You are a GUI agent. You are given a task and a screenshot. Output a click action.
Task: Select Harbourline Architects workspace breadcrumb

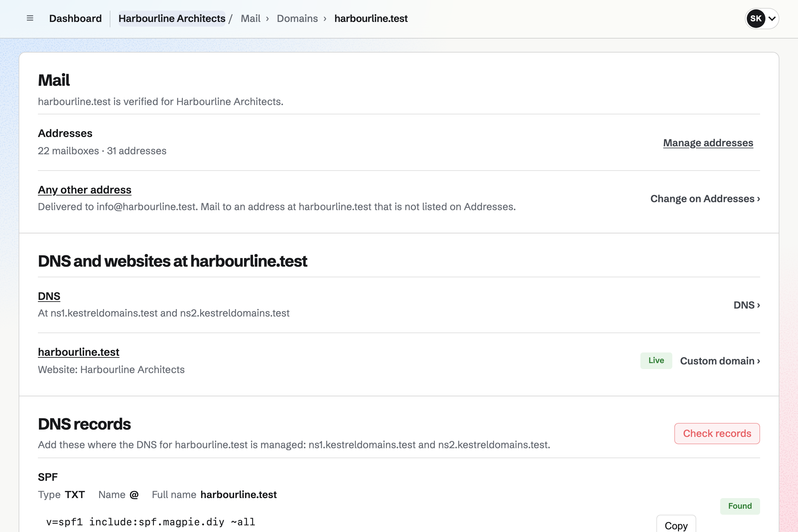point(172,18)
